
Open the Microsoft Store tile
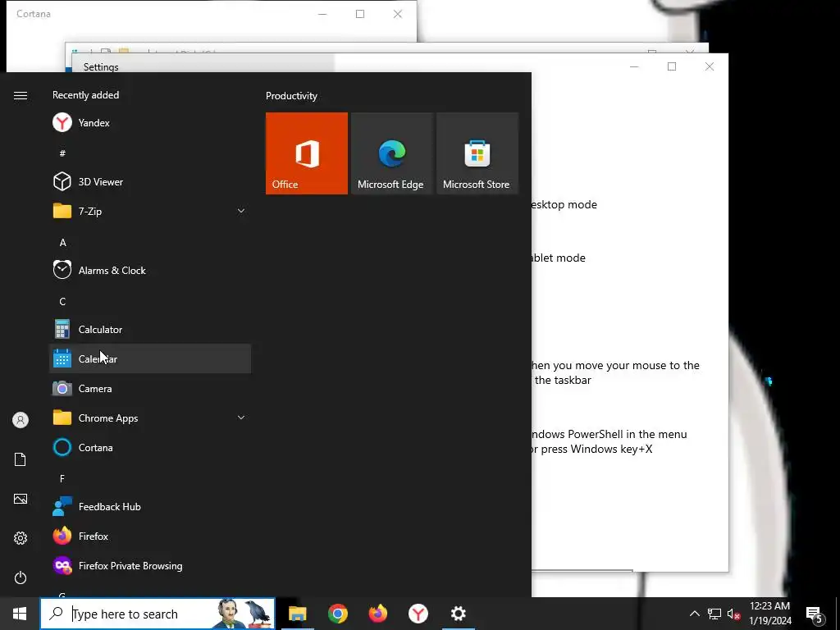coord(477,153)
